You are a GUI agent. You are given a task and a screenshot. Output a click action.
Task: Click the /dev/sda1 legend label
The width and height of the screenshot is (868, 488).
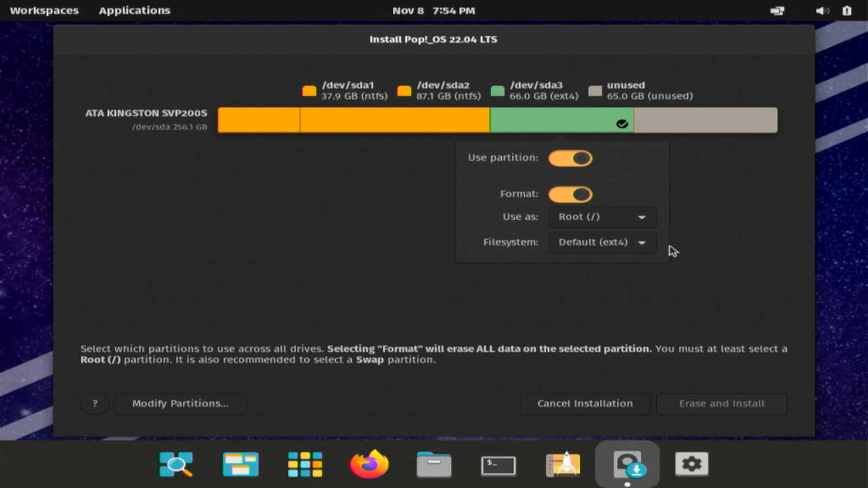point(348,85)
